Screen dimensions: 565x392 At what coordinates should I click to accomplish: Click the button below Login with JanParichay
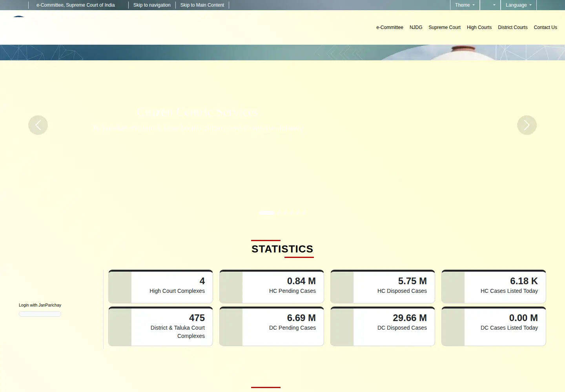click(x=40, y=314)
